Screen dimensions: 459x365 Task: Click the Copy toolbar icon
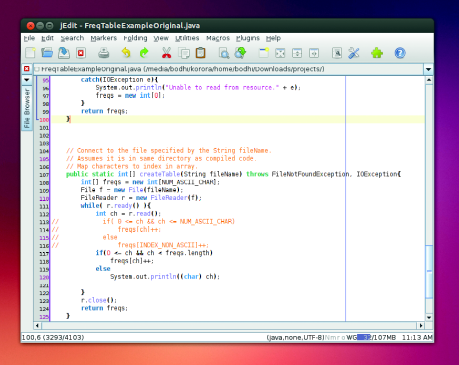pos(184,53)
